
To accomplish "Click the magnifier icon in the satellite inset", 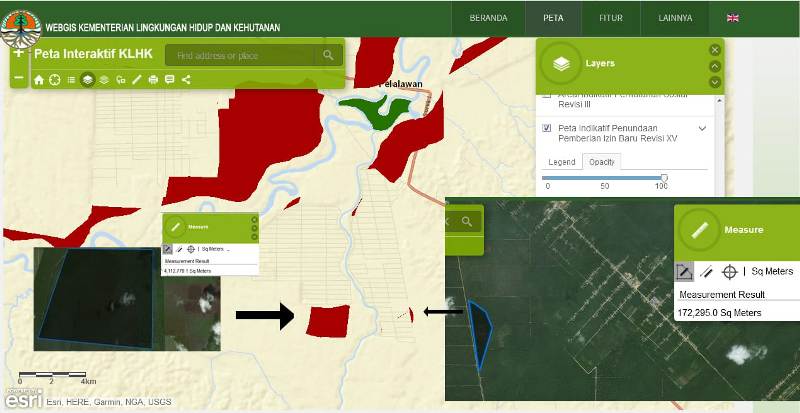I will 467,222.
